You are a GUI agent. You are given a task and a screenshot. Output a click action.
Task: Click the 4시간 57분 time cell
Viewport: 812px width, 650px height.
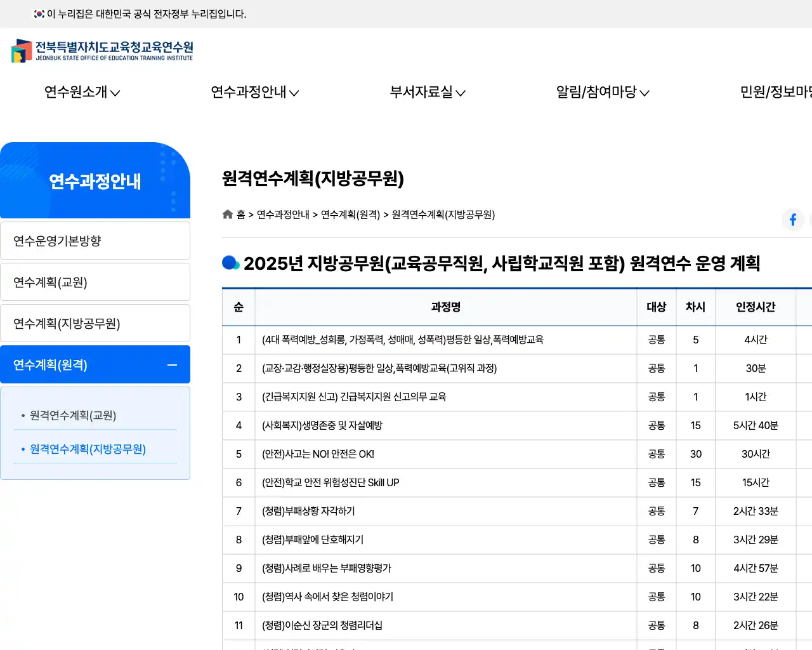tap(756, 568)
